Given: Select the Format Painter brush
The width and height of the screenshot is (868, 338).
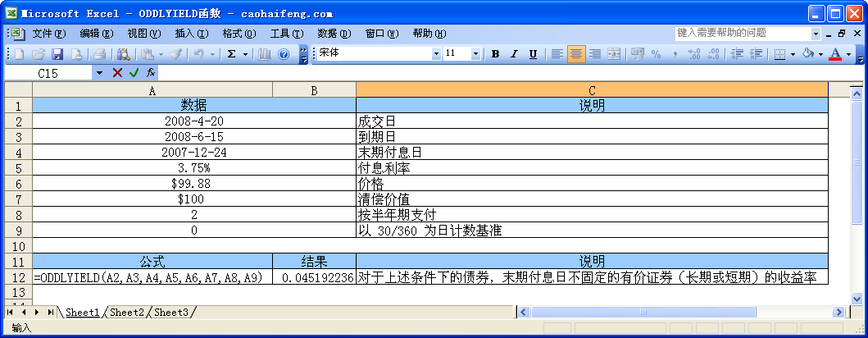Looking at the screenshot, I should point(176,54).
